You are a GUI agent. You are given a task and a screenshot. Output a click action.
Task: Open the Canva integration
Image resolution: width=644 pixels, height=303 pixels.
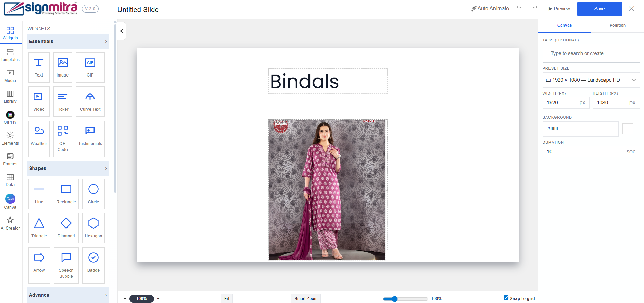tap(10, 202)
